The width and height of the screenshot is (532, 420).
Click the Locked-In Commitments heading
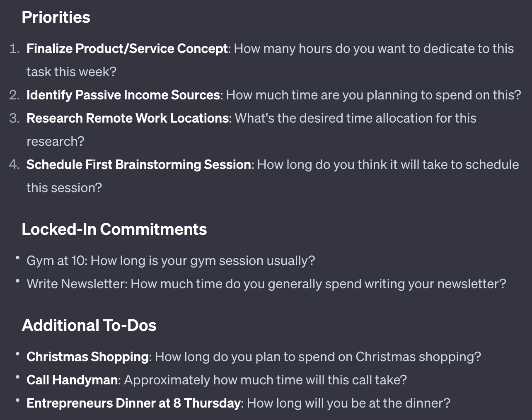click(x=114, y=229)
